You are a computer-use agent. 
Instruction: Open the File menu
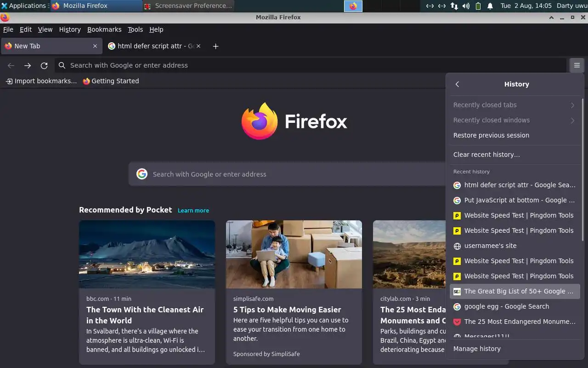point(8,29)
